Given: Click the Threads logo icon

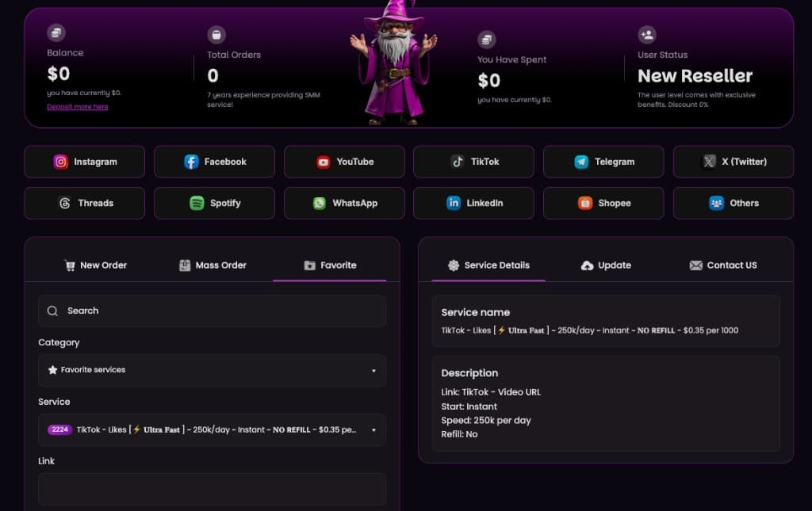Looking at the screenshot, I should pos(65,204).
